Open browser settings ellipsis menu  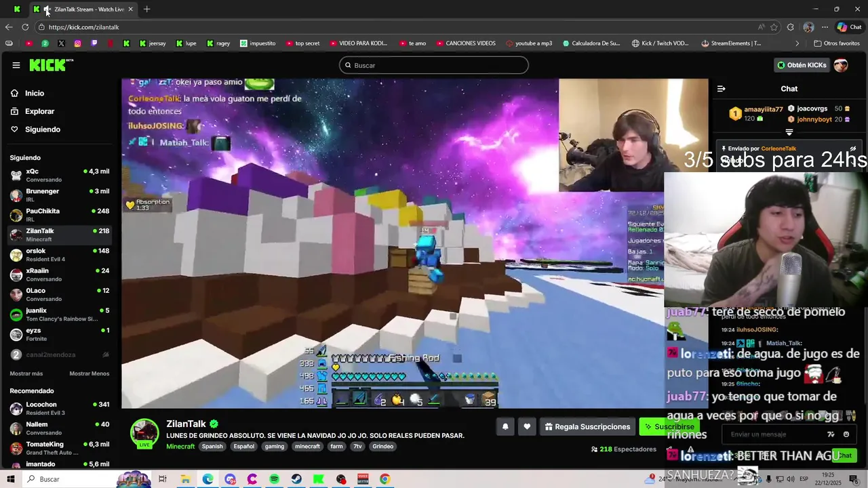point(825,27)
